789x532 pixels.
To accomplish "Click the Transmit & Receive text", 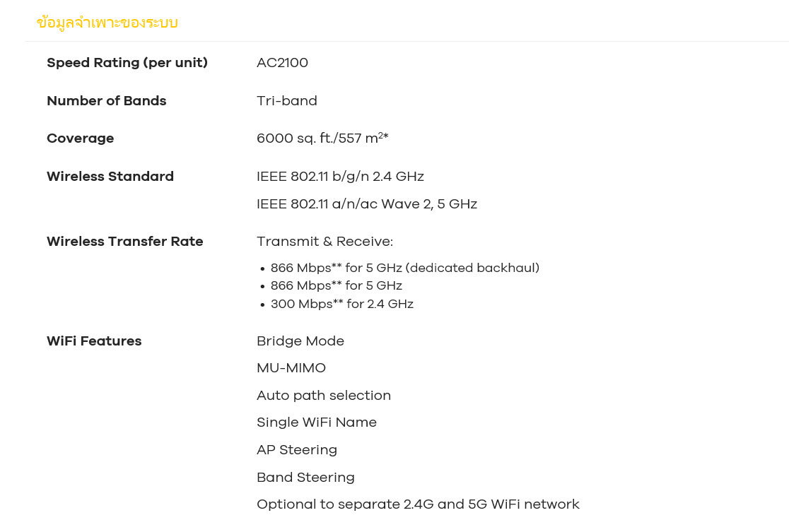I will click(325, 242).
